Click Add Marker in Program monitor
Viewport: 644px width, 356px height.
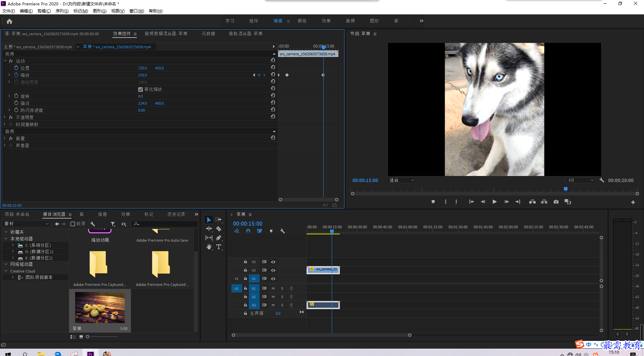pyautogui.click(x=433, y=202)
